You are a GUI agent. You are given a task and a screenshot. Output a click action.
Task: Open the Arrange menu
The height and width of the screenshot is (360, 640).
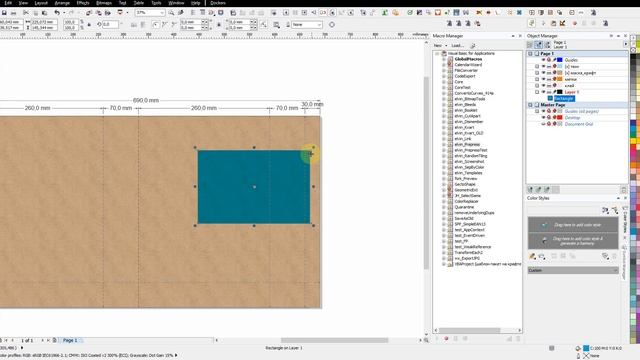pyautogui.click(x=62, y=3)
